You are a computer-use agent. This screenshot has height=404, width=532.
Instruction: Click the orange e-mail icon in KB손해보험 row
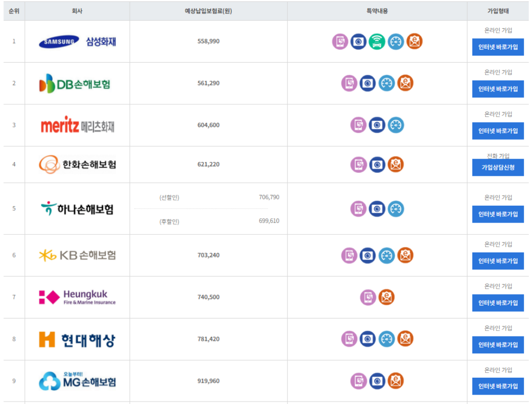405,255
